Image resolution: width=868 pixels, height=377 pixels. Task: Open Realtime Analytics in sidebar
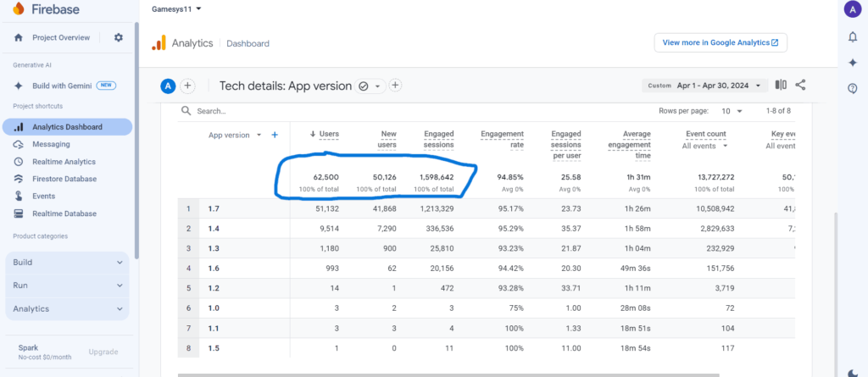[64, 162]
